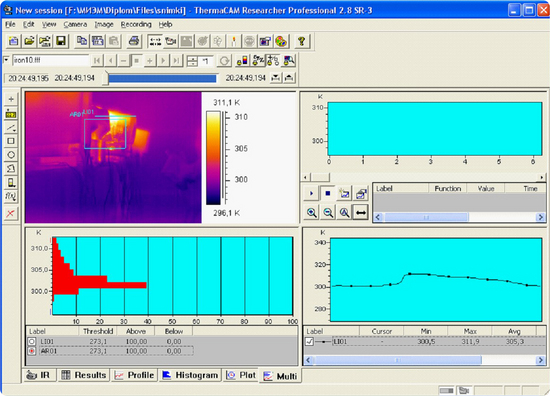Viewport: 550px width, 396px height.
Task: Open the Camera menu
Action: point(75,24)
